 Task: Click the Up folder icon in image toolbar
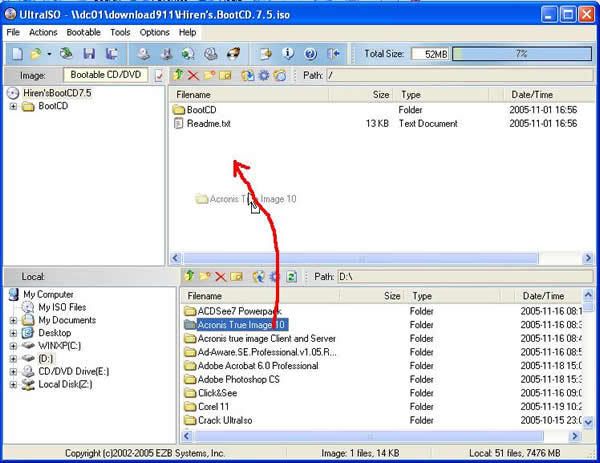click(x=178, y=75)
